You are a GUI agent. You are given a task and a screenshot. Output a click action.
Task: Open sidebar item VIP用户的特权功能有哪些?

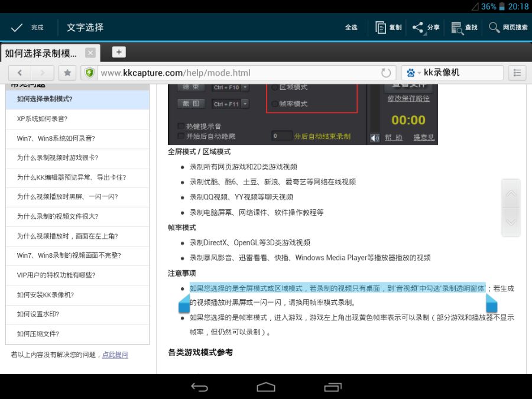pos(77,275)
